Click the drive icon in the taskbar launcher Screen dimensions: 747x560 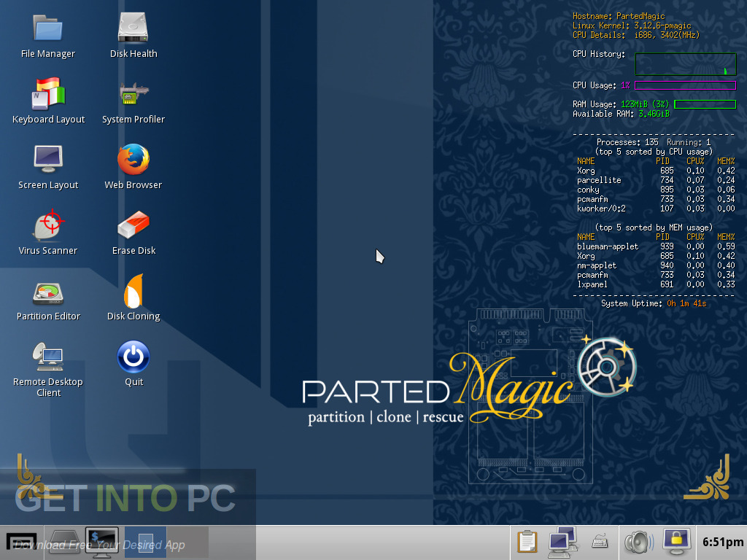64,542
